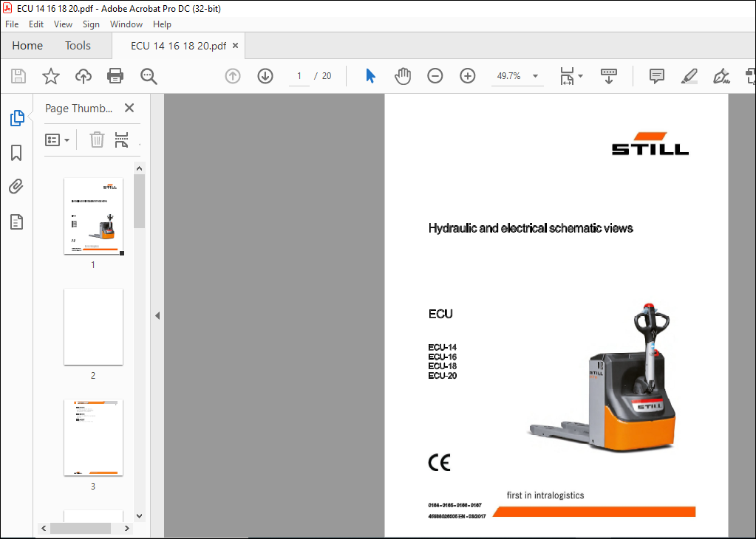The width and height of the screenshot is (756, 539).
Task: Activate the Hand pan tool
Action: click(403, 76)
